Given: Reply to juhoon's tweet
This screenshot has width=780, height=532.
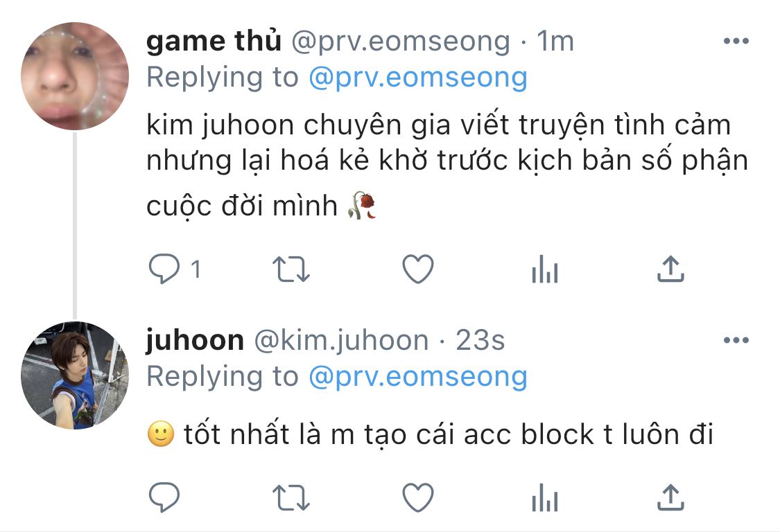Looking at the screenshot, I should (x=164, y=497).
